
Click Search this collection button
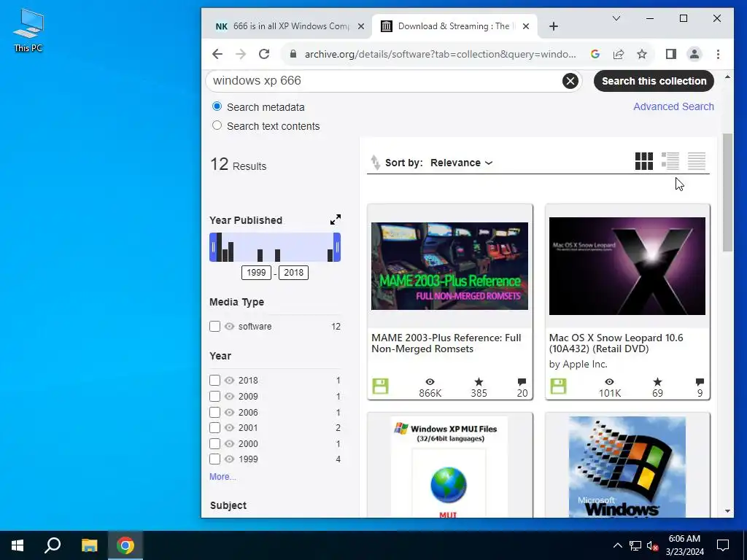654,81
